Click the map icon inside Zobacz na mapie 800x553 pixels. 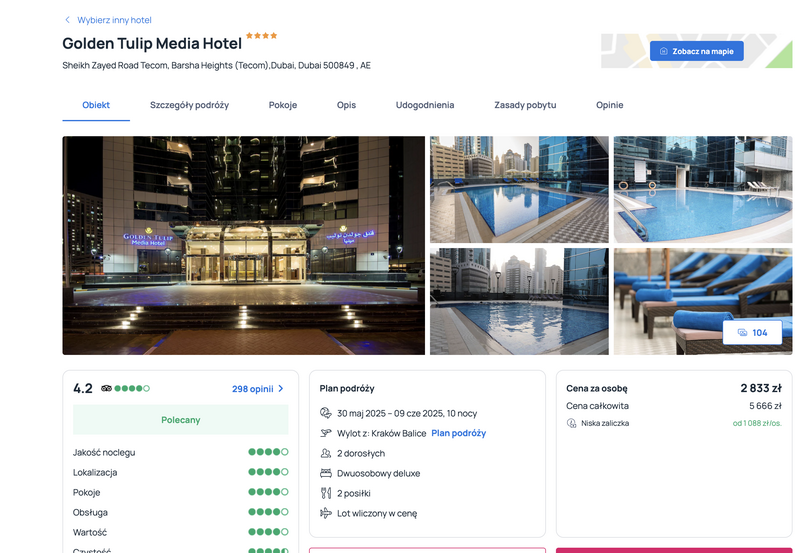tap(664, 51)
